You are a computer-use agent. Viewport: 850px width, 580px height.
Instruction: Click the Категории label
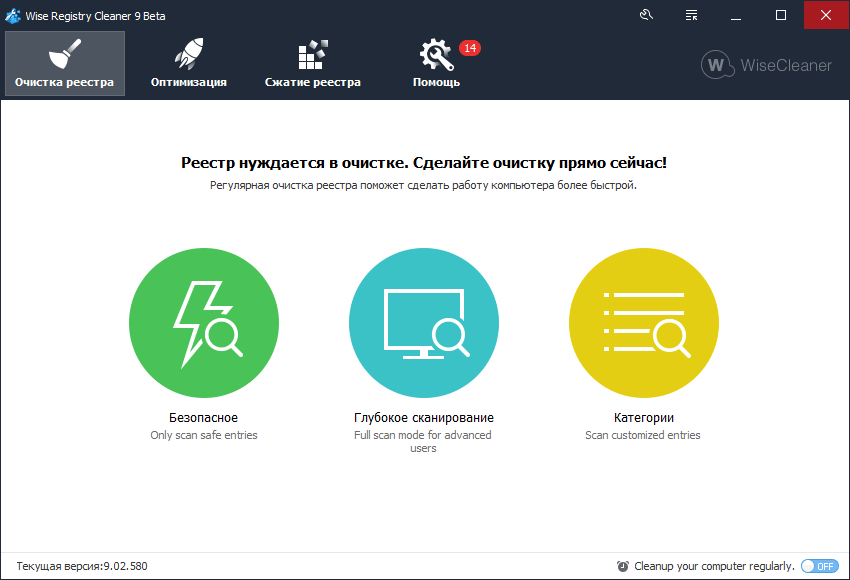pyautogui.click(x=644, y=418)
